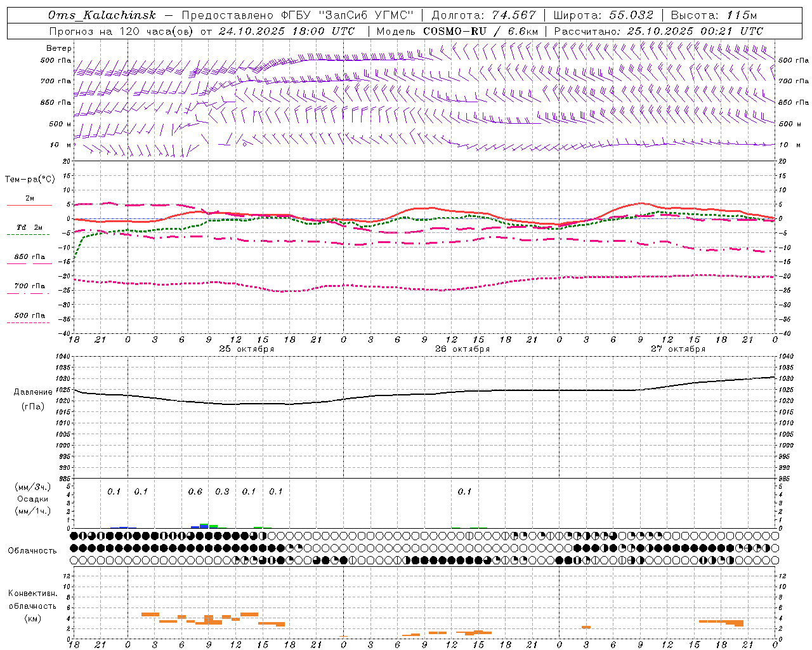Click the Oms_Kalachinsk station title
Viewport: 812px width, 650px height.
102,15
